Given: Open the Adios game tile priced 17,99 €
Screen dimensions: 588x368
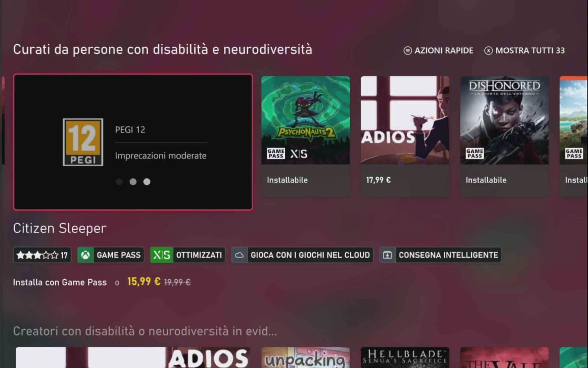Looking at the screenshot, I should coord(405,136).
